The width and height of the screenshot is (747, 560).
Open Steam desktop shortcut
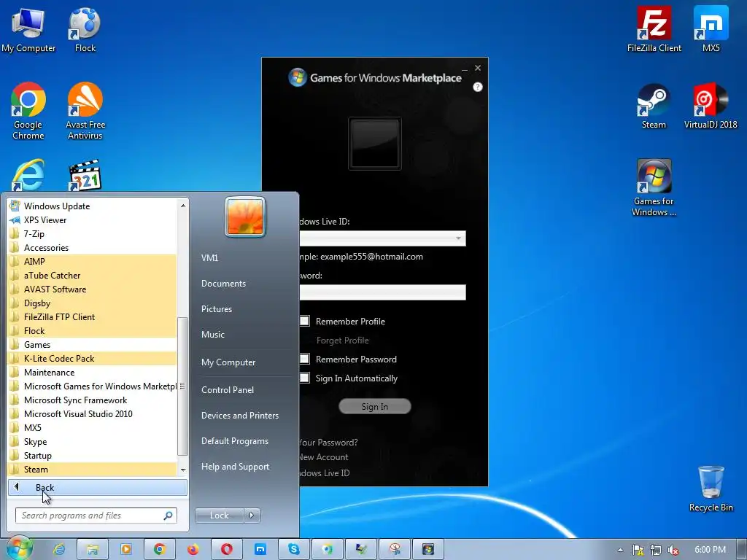tap(654, 106)
